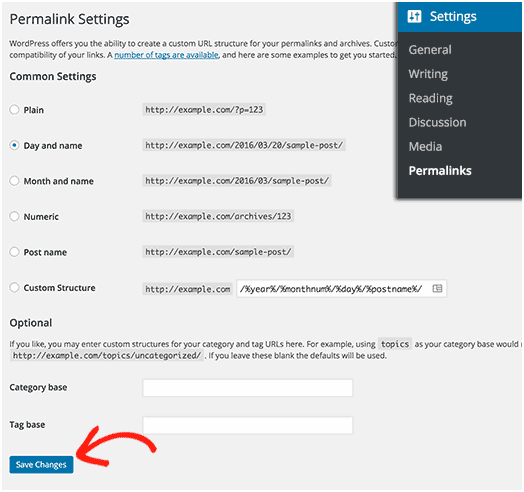524x492 pixels.
Task: Click the http://example.com/archives/123 example URL
Action: point(218,216)
